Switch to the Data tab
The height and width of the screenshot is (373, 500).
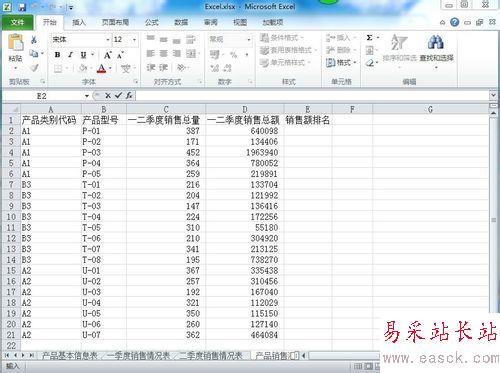[x=181, y=22]
